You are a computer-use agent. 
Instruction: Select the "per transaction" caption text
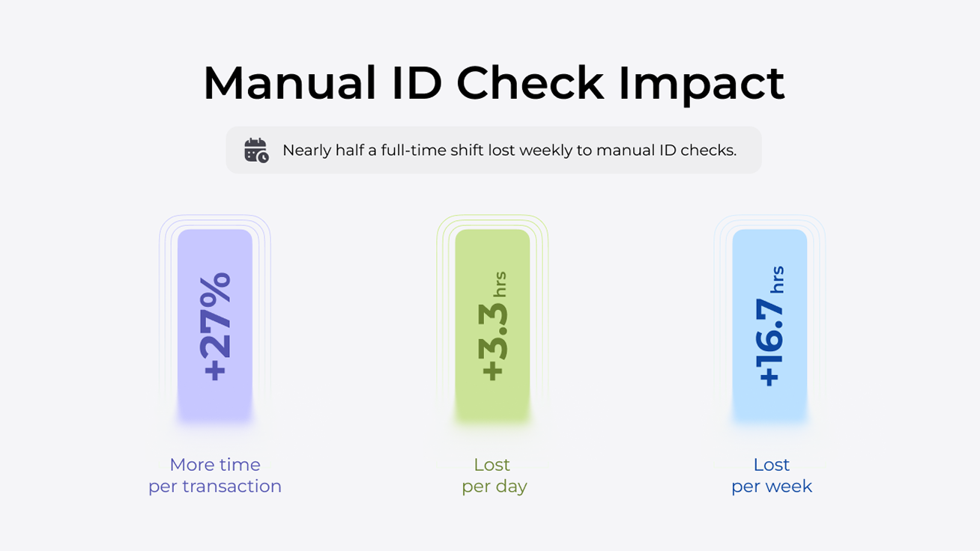tap(215, 487)
